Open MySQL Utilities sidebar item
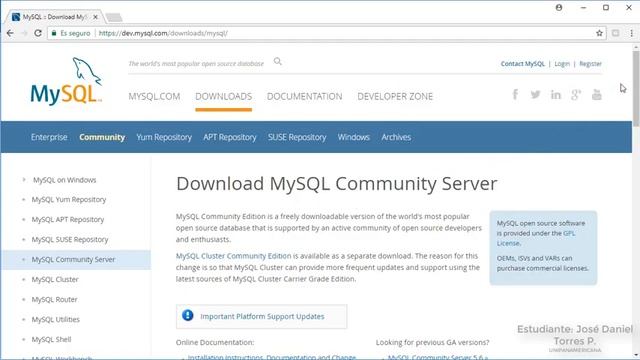Screen dimensions: 640x360 56,320
